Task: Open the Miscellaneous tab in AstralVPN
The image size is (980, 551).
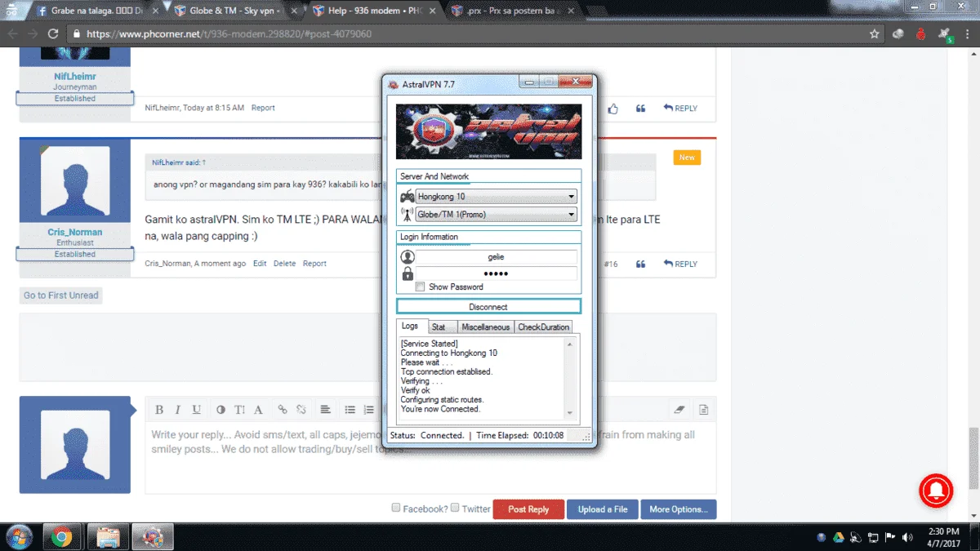Action: point(485,327)
